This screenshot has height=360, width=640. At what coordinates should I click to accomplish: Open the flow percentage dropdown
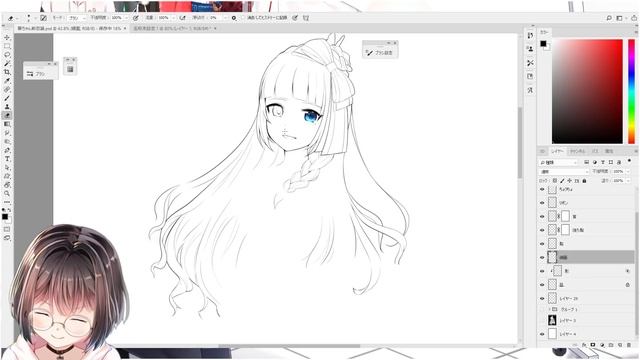(x=173, y=18)
